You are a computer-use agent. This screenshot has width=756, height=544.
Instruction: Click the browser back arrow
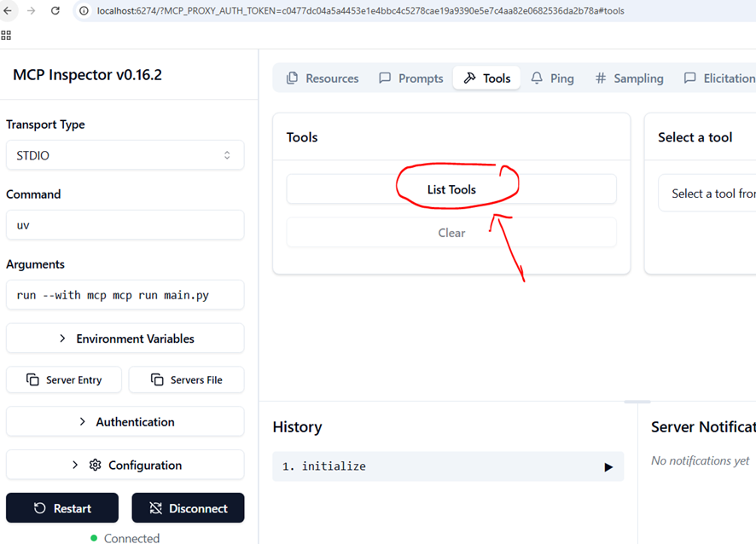click(8, 11)
